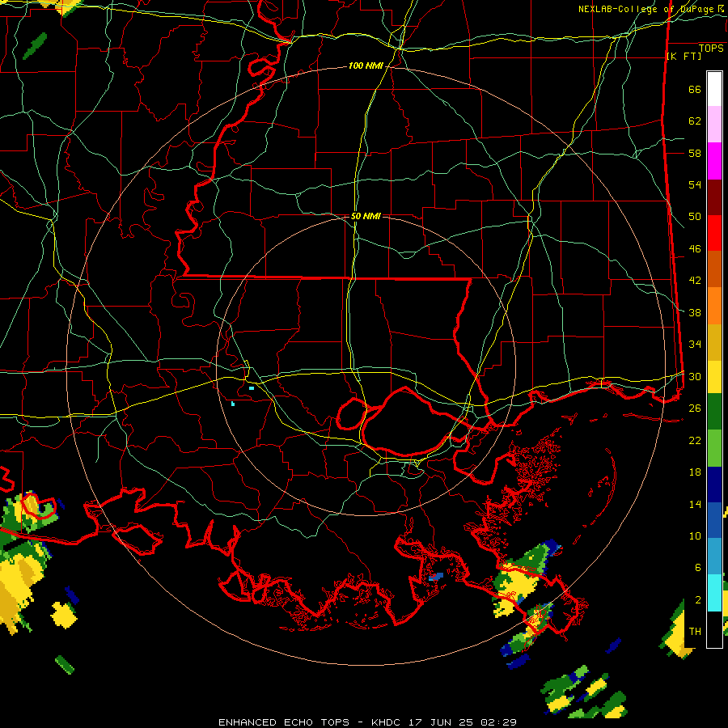Click the legend value "34"
The image size is (728, 728).
coord(695,345)
